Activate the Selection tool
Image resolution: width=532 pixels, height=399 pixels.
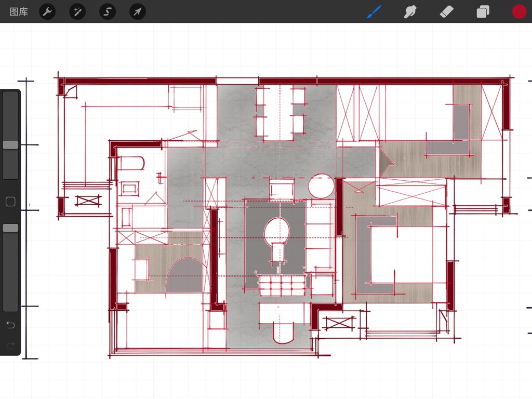pos(108,11)
